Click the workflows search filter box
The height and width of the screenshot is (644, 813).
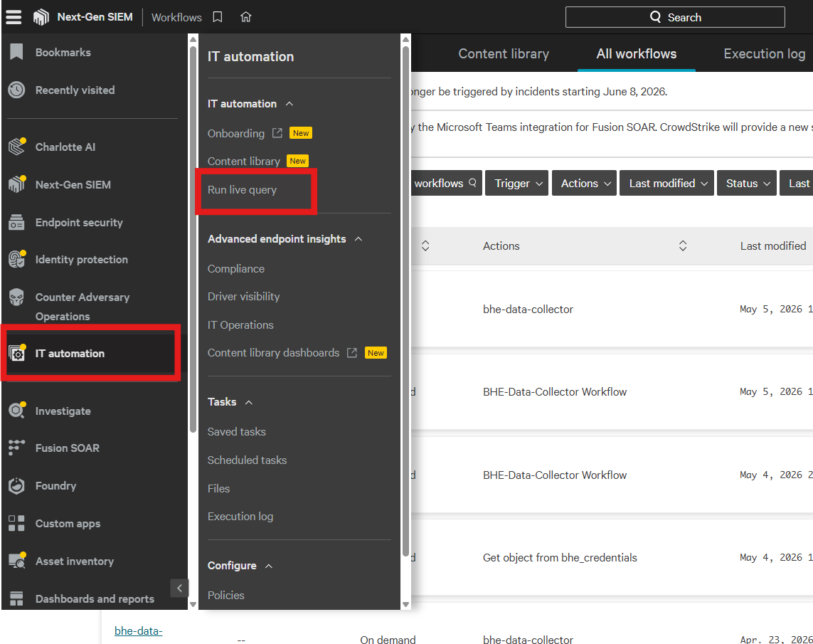click(446, 183)
